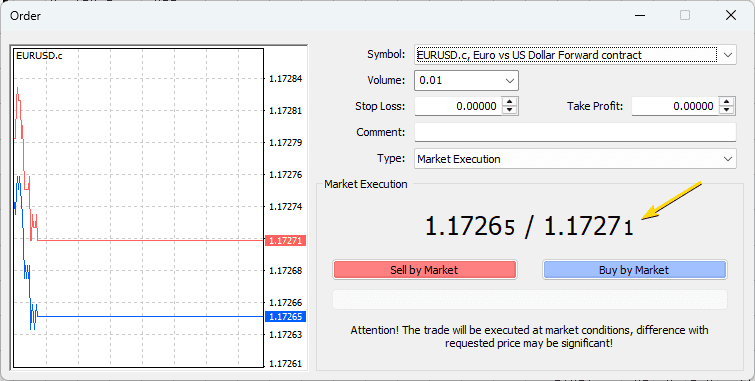Click the 1.17274 price axis label

pyautogui.click(x=286, y=207)
